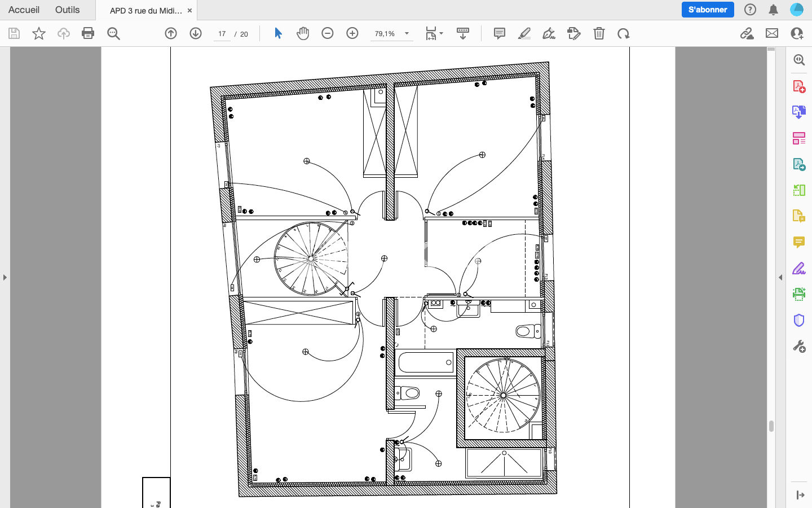Bookmark file with the star icon
This screenshot has width=812, height=508.
click(39, 33)
